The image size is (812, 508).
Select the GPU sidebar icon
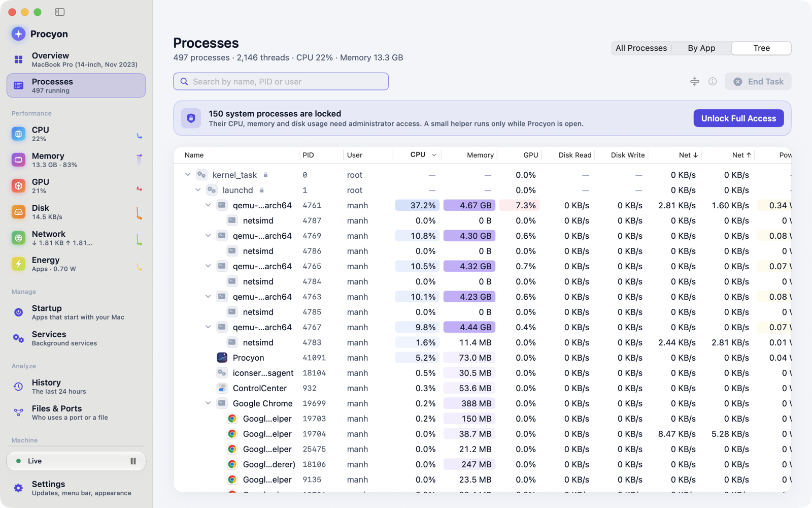(x=18, y=186)
